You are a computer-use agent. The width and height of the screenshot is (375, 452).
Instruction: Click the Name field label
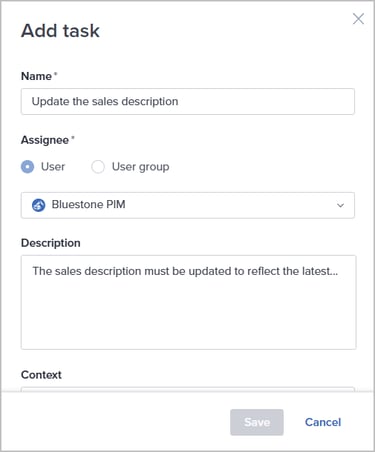click(x=36, y=76)
